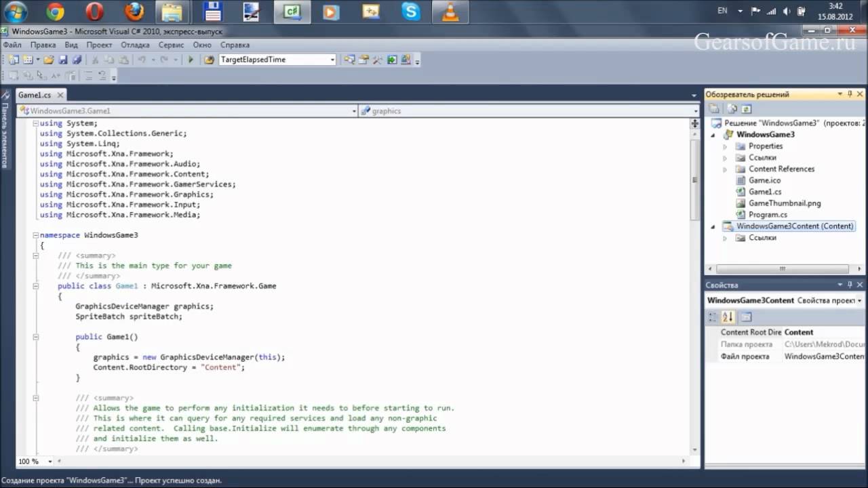
Task: Save Game1.cs with the floppy icon
Action: 62,60
